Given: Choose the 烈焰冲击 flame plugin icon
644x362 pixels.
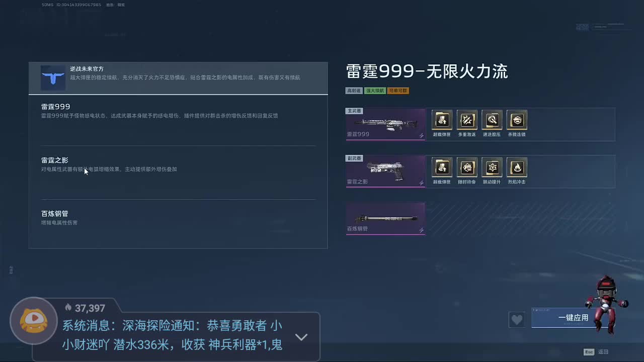Looking at the screenshot, I should tap(517, 167).
